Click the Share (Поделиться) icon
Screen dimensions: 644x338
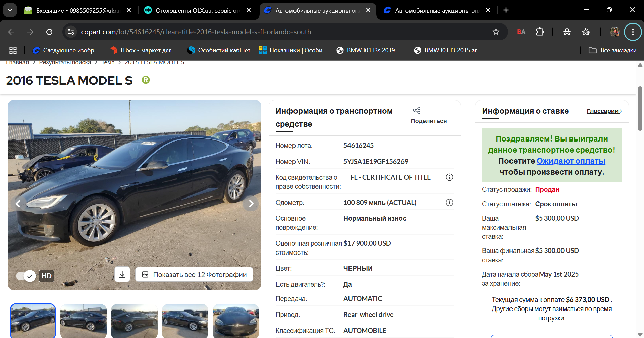(417, 110)
